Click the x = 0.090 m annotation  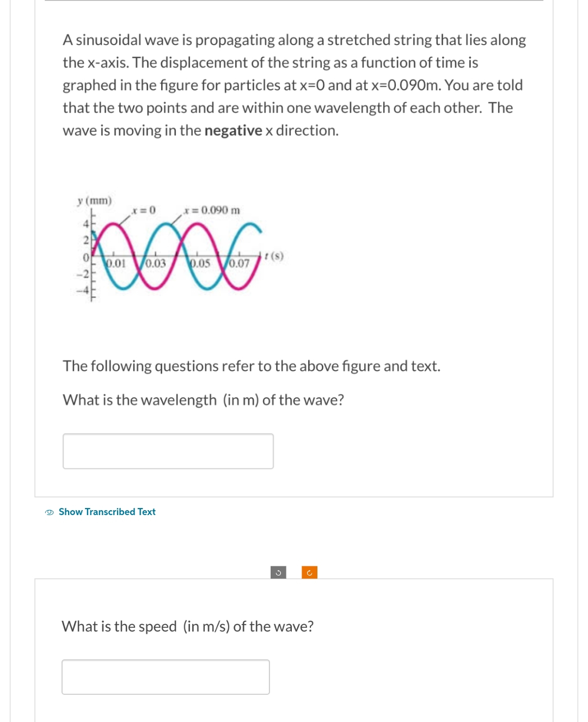pos(211,210)
